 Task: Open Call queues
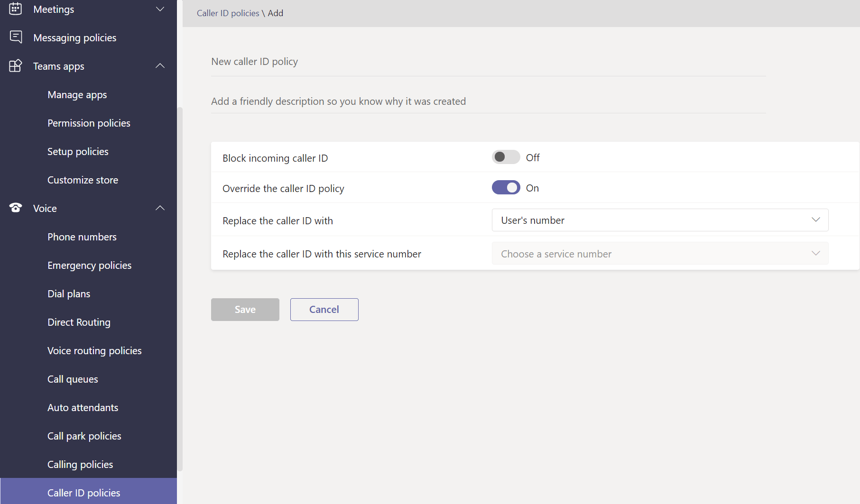pyautogui.click(x=73, y=379)
